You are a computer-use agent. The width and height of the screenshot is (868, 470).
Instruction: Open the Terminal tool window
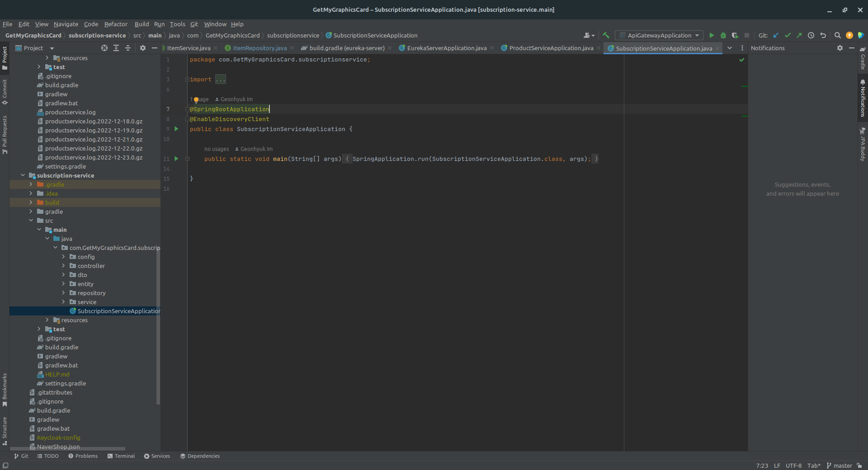(x=121, y=456)
